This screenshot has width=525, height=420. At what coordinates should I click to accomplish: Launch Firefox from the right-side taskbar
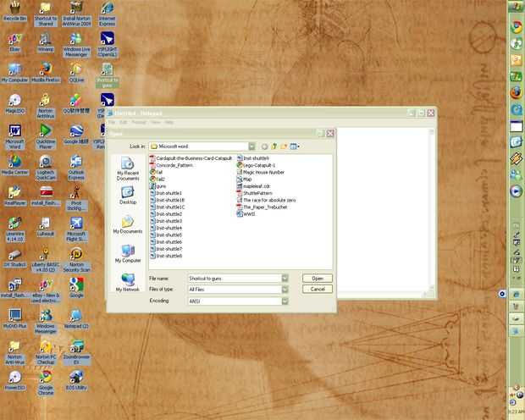[x=516, y=92]
